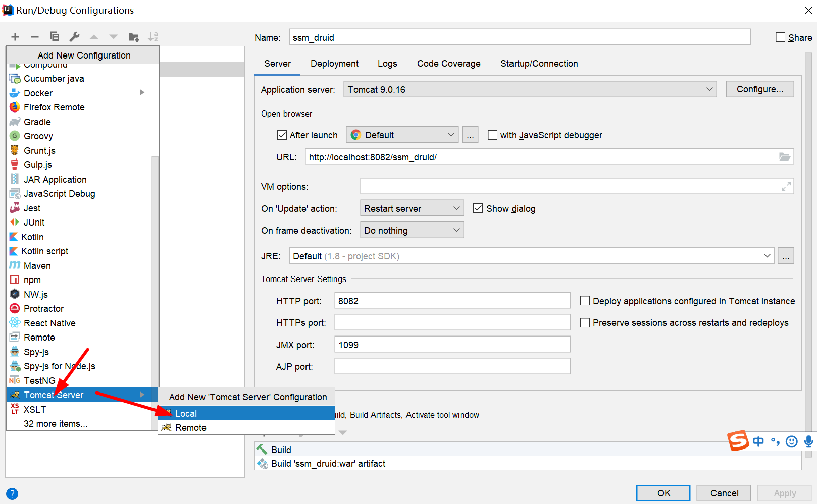This screenshot has height=504, width=817.
Task: Uncheck the After launch checkbox
Action: [282, 135]
